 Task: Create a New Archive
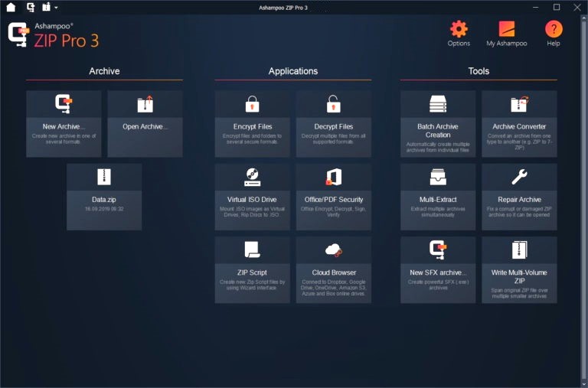pos(64,124)
